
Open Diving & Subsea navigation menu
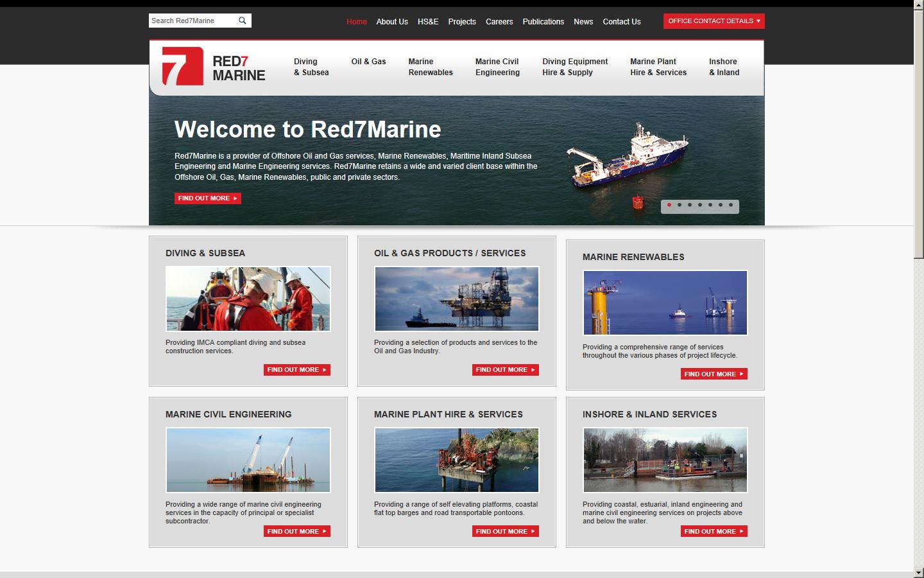click(x=311, y=67)
